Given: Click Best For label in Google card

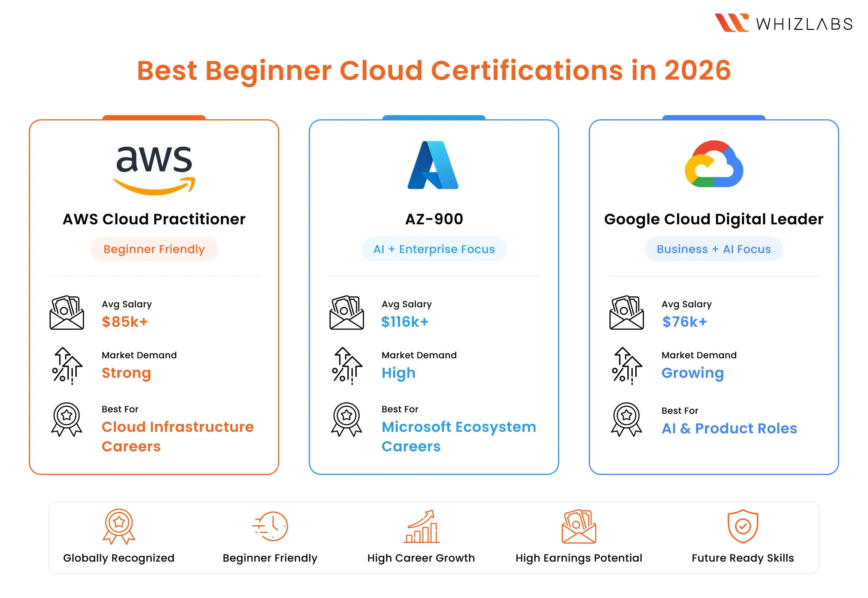Looking at the screenshot, I should tap(680, 411).
